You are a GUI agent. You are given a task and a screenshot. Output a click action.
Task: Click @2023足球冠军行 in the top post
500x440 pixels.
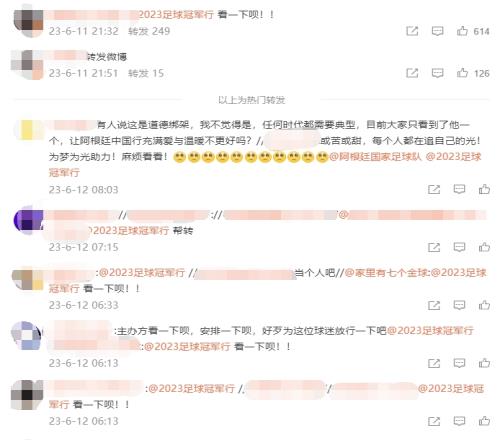tap(176, 15)
